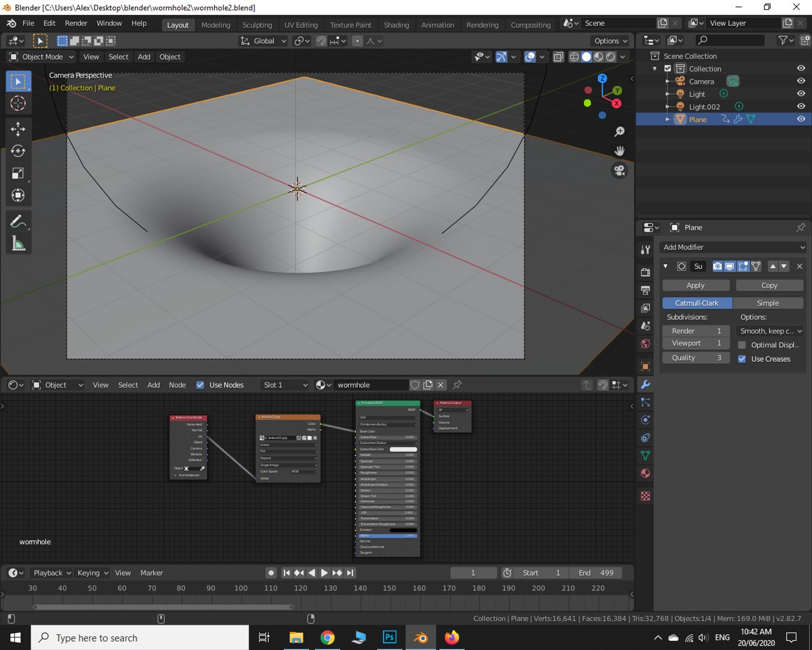Hide the Camera in the outliner
The image size is (812, 650).
[801, 81]
